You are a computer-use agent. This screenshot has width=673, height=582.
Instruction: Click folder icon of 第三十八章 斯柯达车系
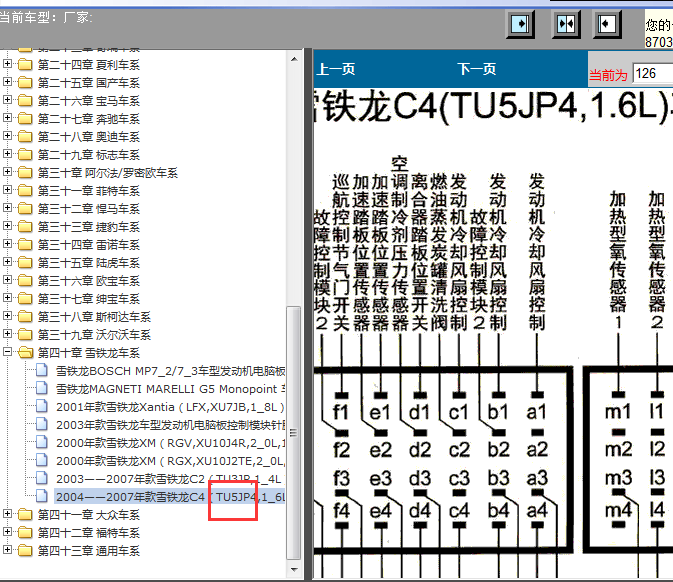point(25,317)
